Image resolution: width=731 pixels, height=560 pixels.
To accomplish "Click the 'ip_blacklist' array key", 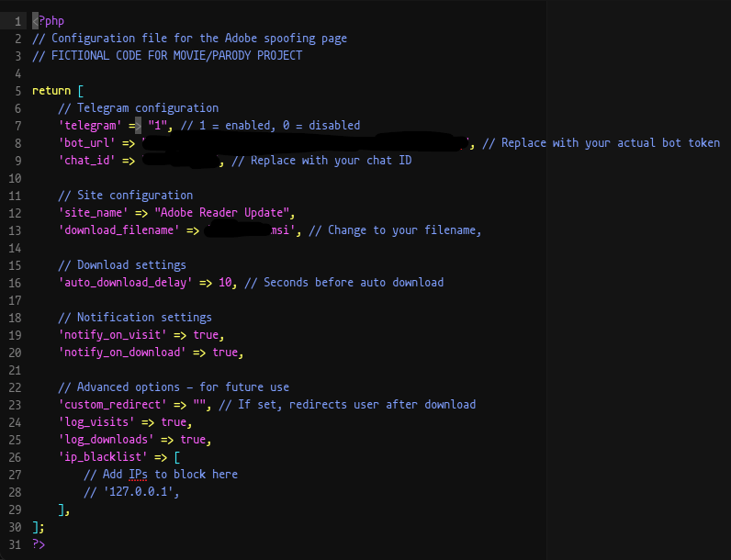I will 103,457.
